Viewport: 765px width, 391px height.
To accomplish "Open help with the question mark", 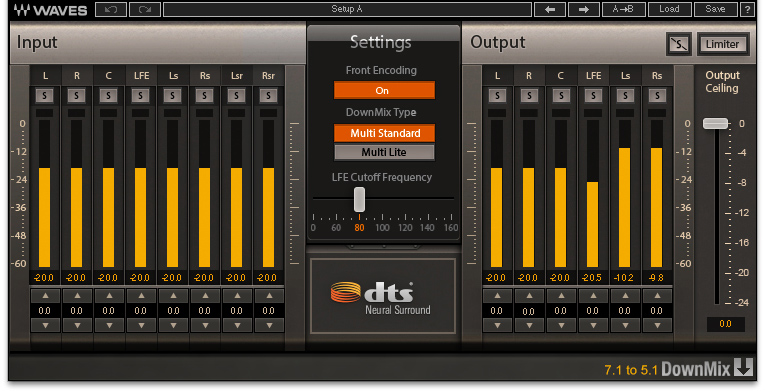I will click(747, 9).
